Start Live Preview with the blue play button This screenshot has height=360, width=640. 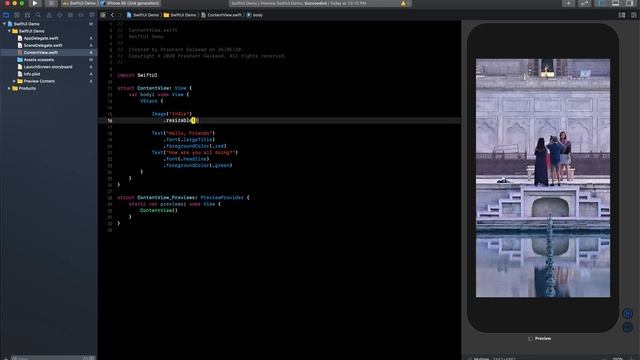pos(627,313)
